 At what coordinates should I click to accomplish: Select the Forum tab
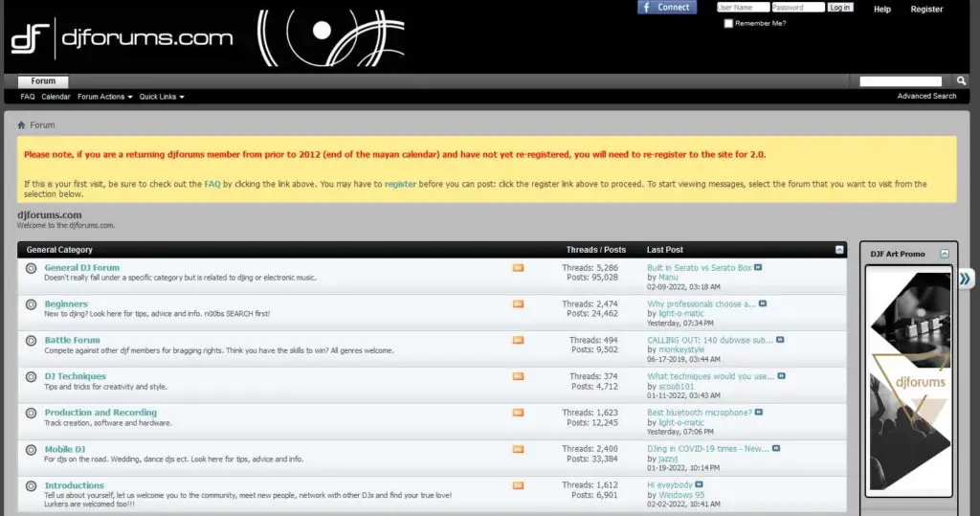[x=43, y=81]
